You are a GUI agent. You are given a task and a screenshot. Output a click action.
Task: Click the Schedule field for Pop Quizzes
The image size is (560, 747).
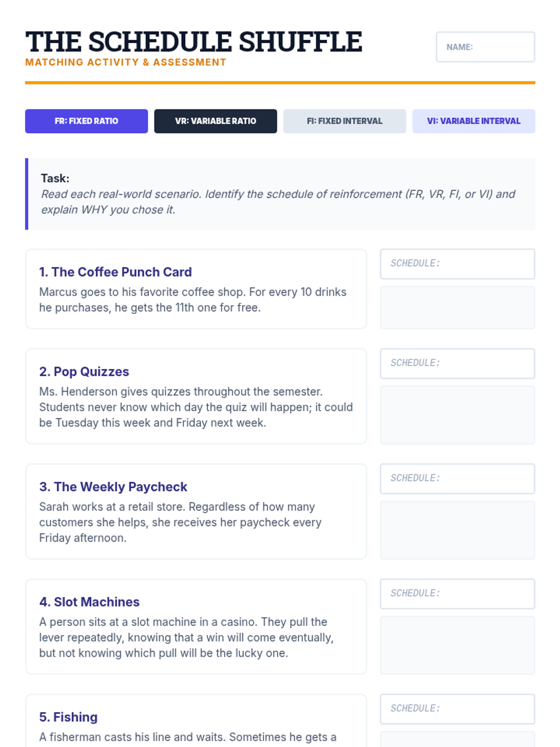(457, 363)
